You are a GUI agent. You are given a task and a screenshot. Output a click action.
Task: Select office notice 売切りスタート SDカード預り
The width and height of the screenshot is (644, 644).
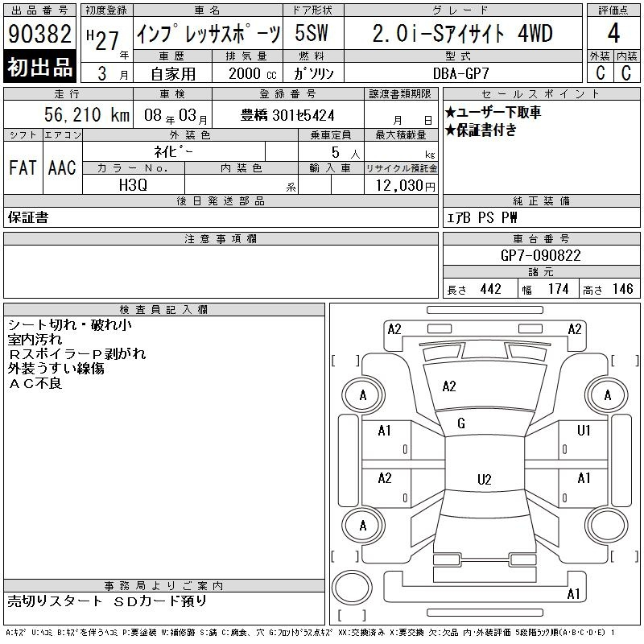107,601
